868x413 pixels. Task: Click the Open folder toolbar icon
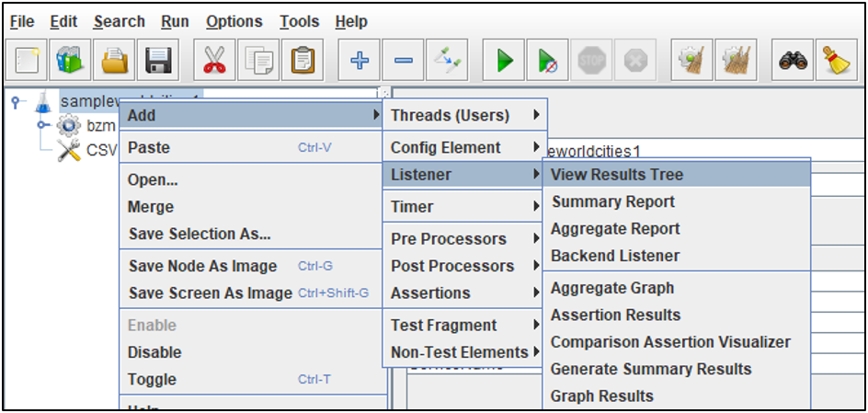[117, 62]
